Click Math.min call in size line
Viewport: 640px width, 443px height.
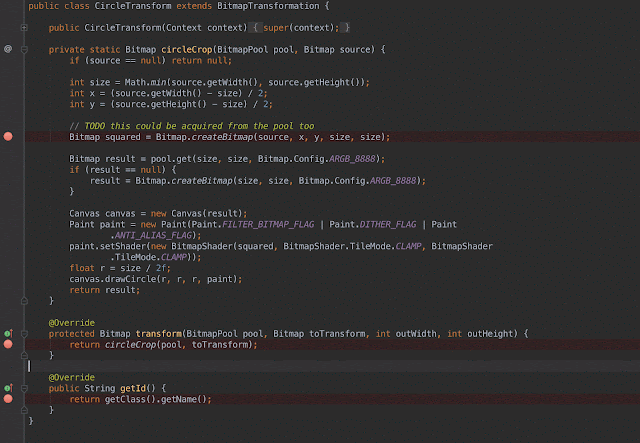click(x=146, y=82)
